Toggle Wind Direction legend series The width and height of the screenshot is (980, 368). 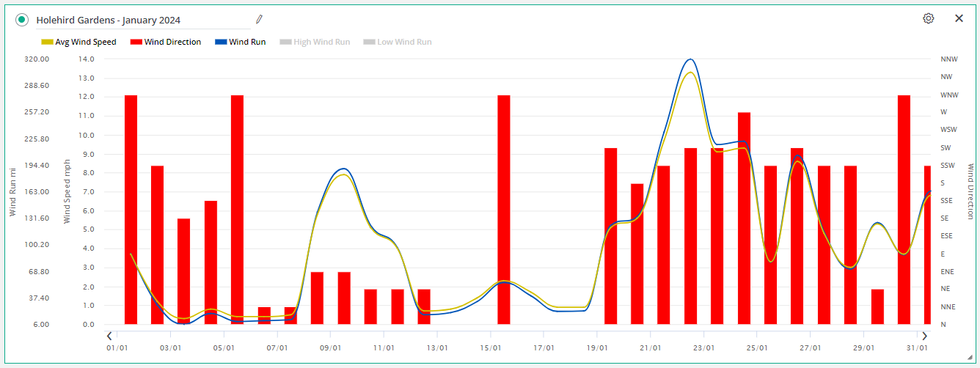click(165, 42)
